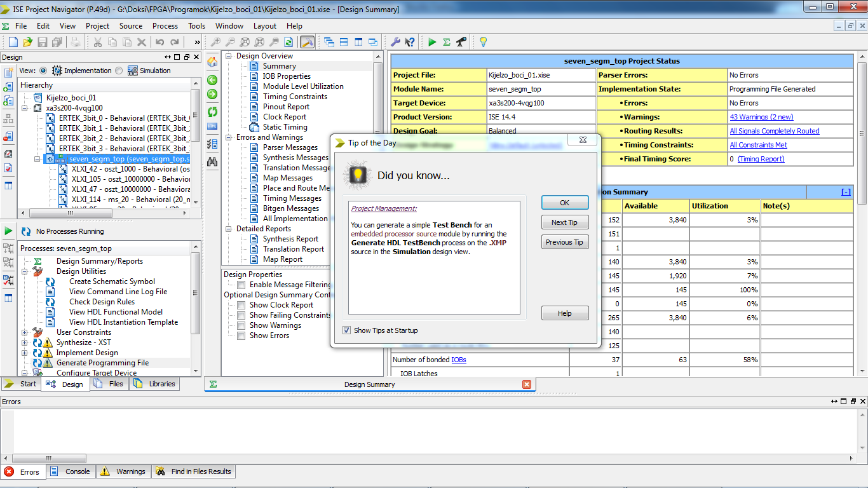Click the Previous Tip button
The height and width of the screenshot is (488, 868).
point(565,242)
